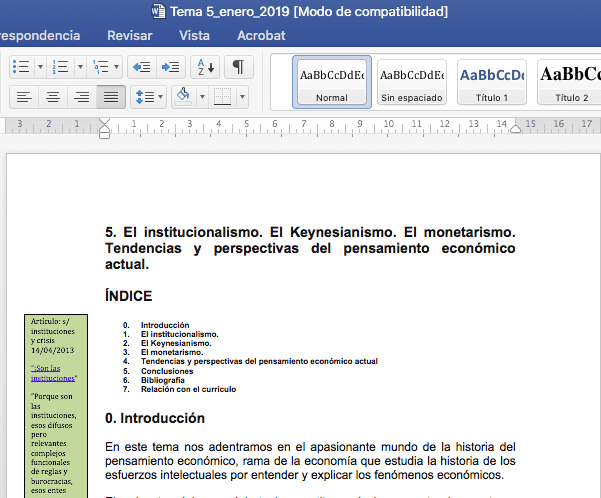Viewport: 601px width, 498px height.
Task: Open numbering style dropdown arrow
Action: (x=80, y=67)
